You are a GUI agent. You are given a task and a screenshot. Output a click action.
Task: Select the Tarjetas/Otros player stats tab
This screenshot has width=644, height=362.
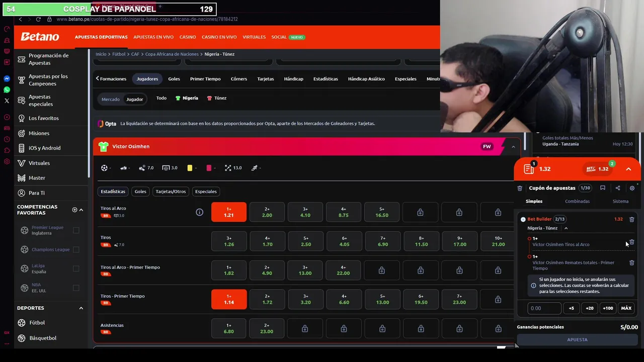[171, 192]
